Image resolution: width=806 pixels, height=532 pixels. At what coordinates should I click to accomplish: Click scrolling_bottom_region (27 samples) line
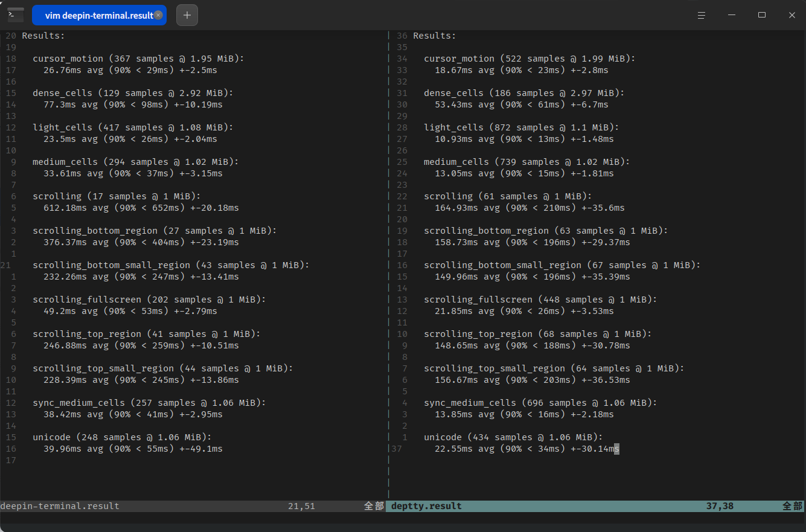[x=155, y=231]
